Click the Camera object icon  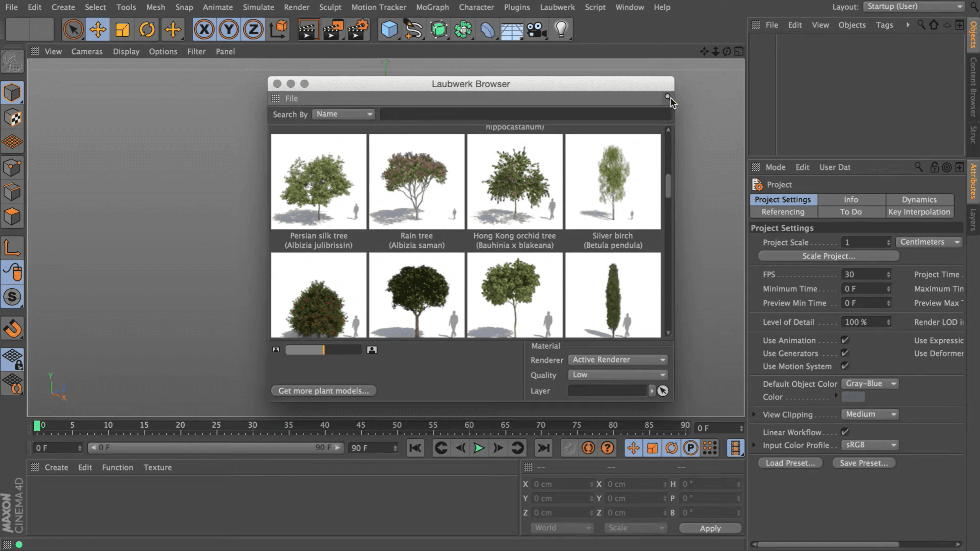click(x=536, y=29)
